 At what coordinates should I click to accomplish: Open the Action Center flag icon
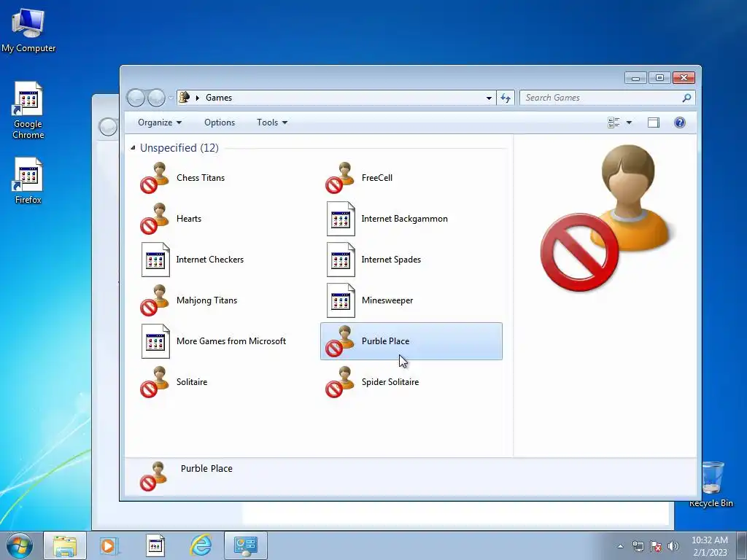pos(656,546)
